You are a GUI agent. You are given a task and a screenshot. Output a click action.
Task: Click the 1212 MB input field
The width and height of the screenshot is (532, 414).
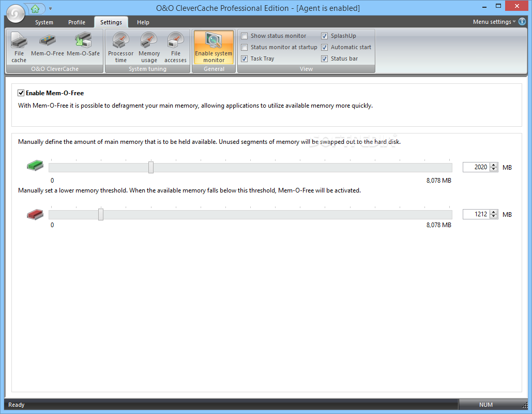click(x=476, y=214)
